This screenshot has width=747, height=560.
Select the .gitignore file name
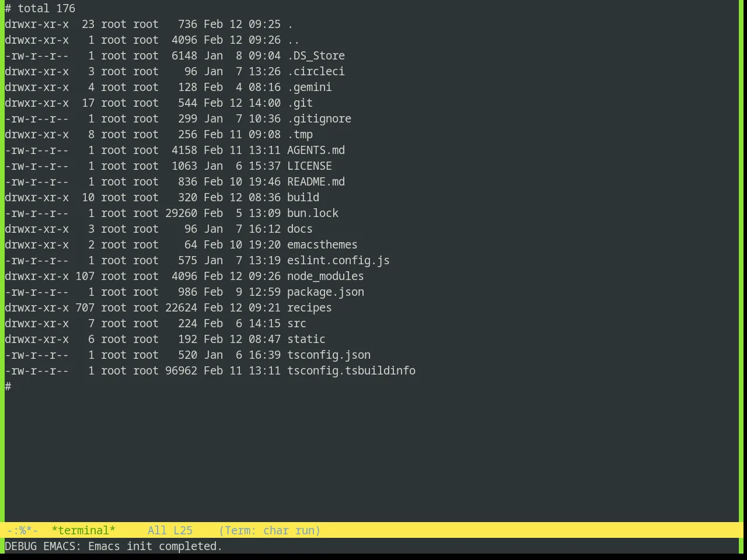[x=319, y=118]
